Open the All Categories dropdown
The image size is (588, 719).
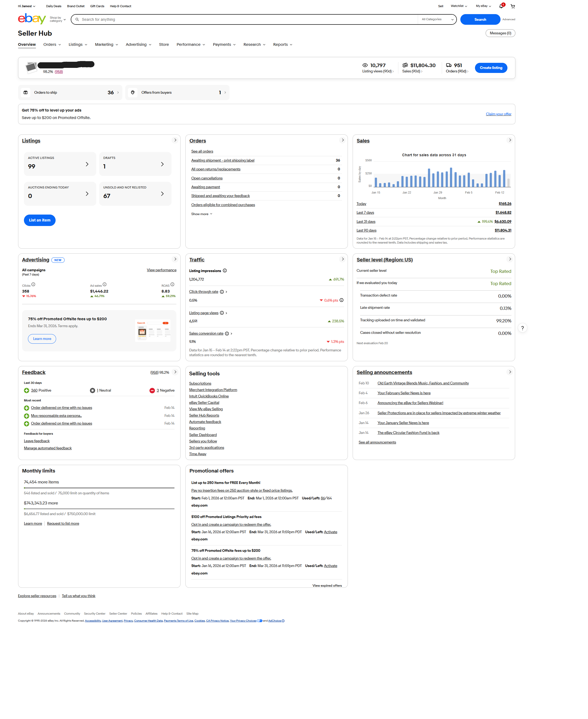point(437,19)
